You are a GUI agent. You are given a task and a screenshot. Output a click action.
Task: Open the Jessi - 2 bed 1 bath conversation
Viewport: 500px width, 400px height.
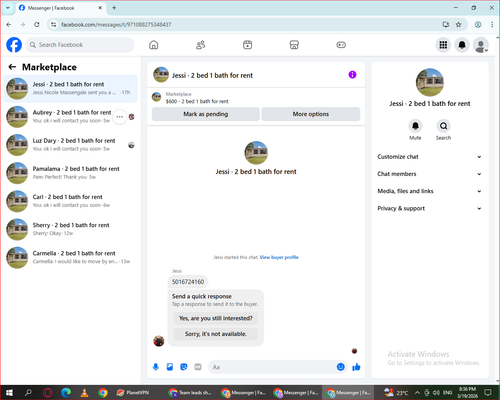tap(70, 88)
